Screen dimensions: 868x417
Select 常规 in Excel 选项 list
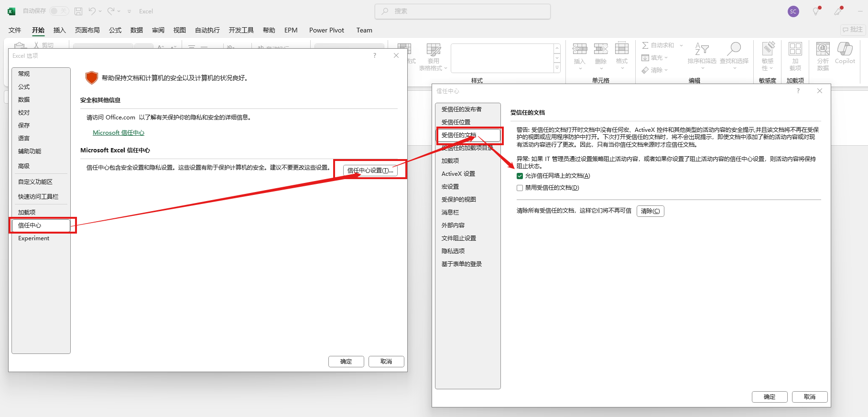[x=41, y=74]
